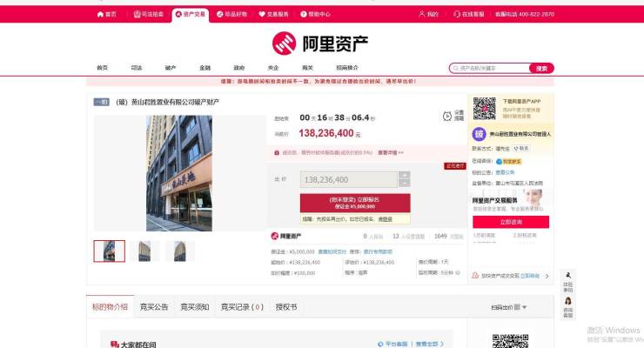Select 破产 in the category navigation
Screen dimensions: 644x348
point(171,68)
